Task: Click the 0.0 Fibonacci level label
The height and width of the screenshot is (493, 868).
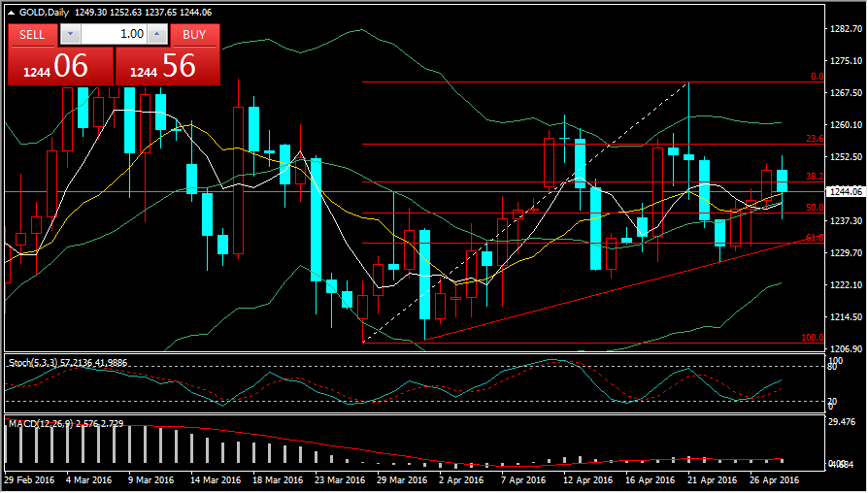Action: (x=817, y=77)
